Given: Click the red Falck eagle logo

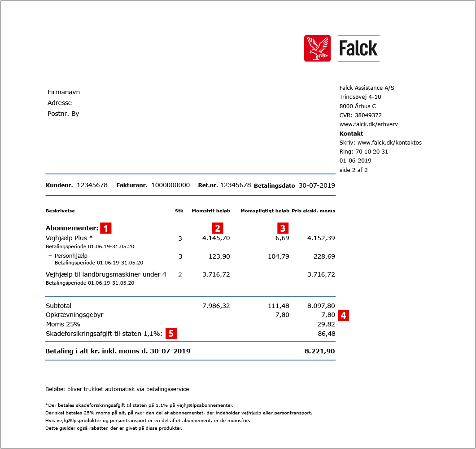Looking at the screenshot, I should (317, 48).
